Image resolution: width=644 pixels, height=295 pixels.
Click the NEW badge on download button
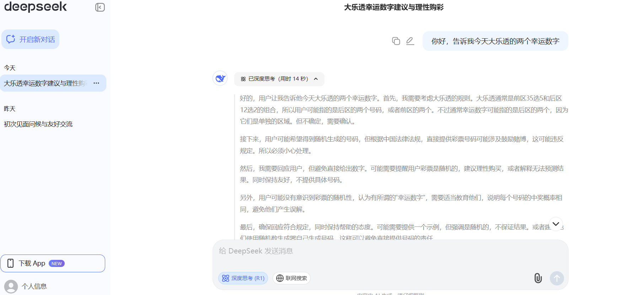(57, 264)
